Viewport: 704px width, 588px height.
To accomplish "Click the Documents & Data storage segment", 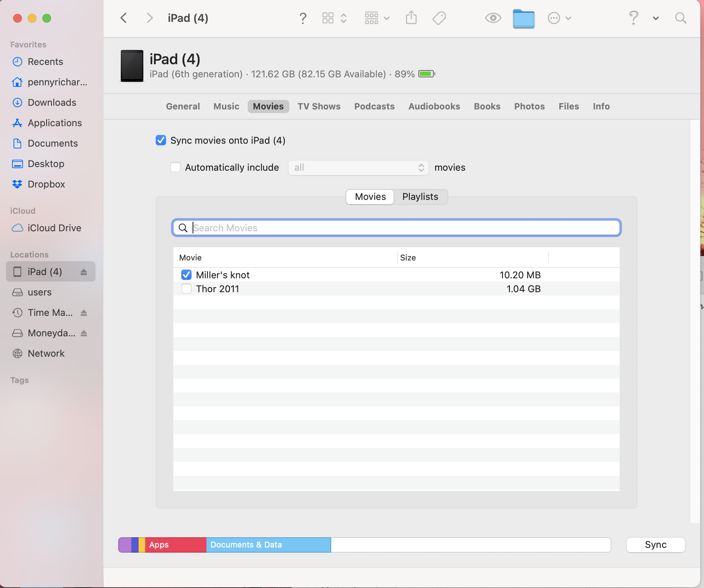I will tap(268, 545).
